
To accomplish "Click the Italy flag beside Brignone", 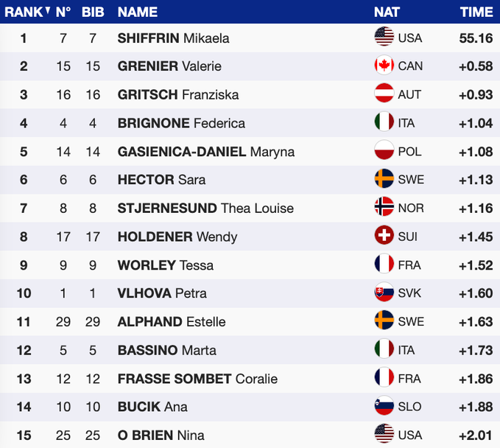I will (384, 123).
